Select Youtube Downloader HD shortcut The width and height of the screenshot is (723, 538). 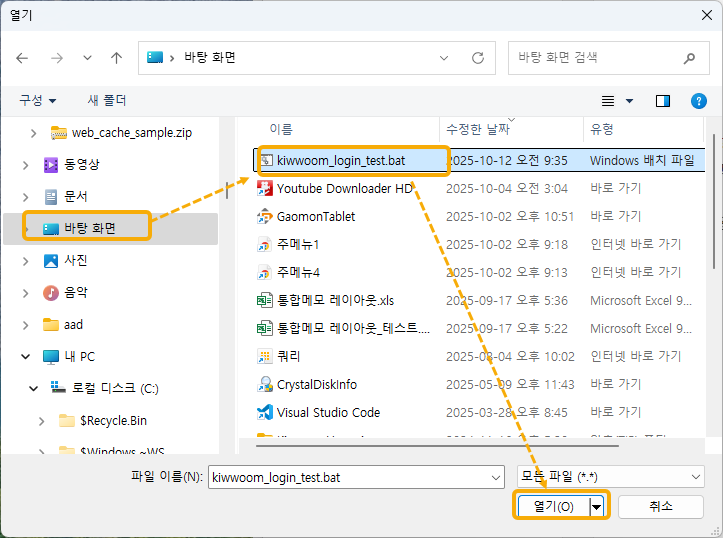coord(344,188)
